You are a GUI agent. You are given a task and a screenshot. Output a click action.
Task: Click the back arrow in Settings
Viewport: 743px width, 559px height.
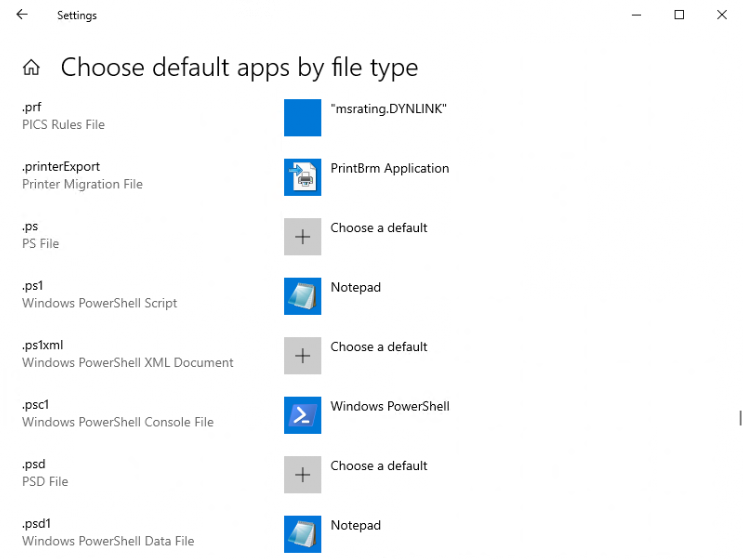click(22, 15)
